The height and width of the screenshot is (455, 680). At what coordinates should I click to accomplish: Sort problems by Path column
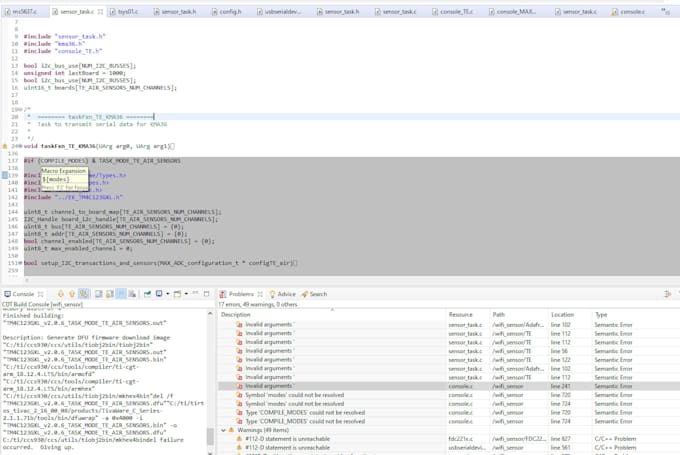519,314
